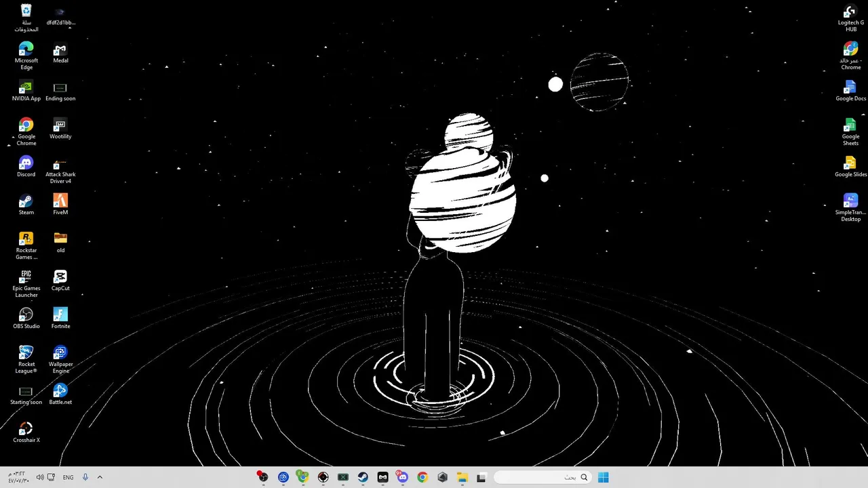Click the gray hexagon app in taskbar

[x=442, y=477]
